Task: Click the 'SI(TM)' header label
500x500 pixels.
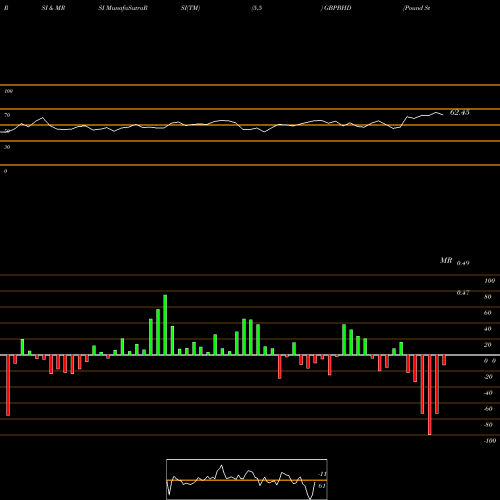Action: point(190,8)
